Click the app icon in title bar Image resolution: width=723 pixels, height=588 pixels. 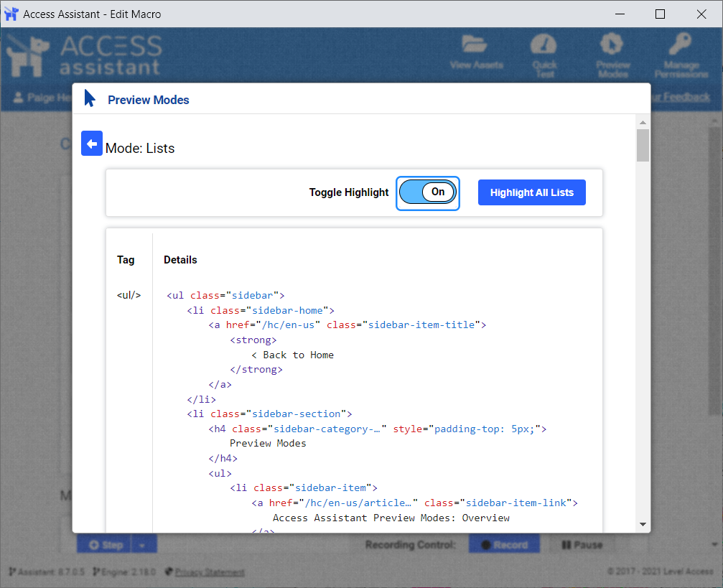(11, 14)
